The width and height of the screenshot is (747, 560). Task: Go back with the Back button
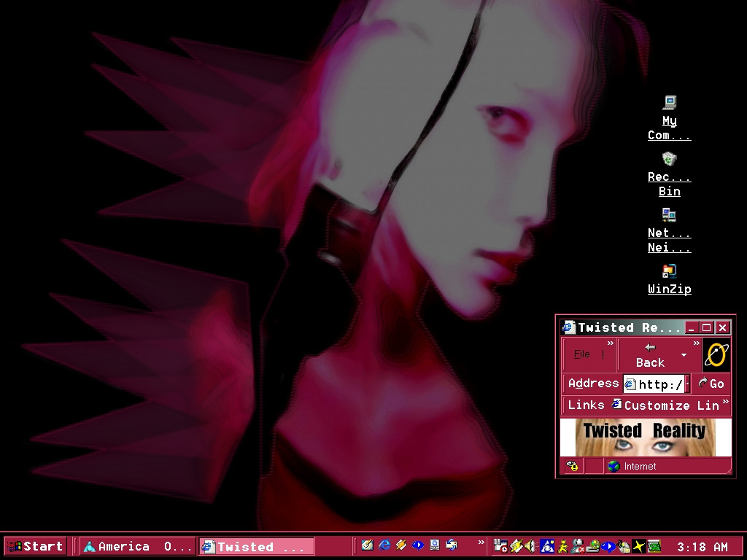pos(650,355)
